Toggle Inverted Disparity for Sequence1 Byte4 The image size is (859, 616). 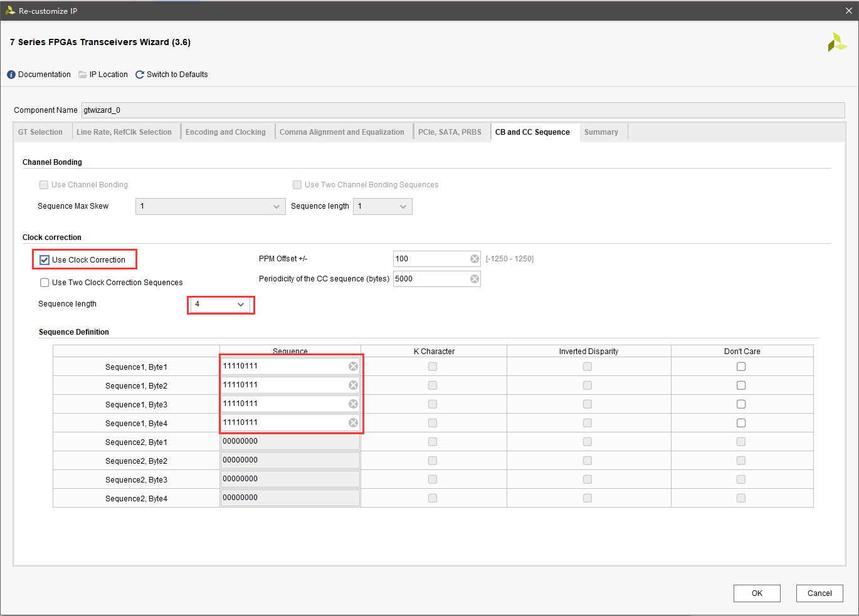coord(588,423)
